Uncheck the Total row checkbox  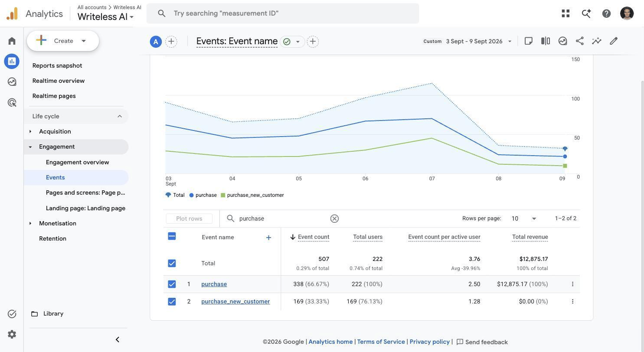[x=172, y=263]
